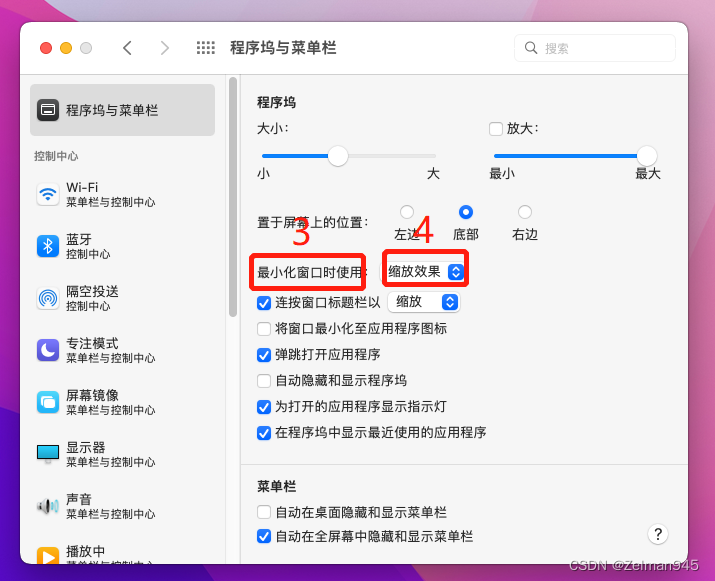Click the yellow minimize window button
Image resolution: width=715 pixels, height=581 pixels.
[x=66, y=48]
